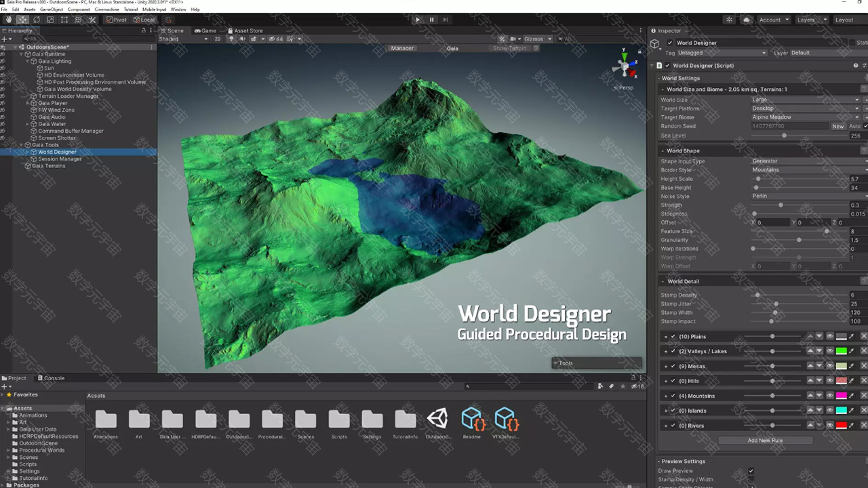Pick color with Mesas eyedropper
The width and height of the screenshot is (868, 488).
[852, 366]
